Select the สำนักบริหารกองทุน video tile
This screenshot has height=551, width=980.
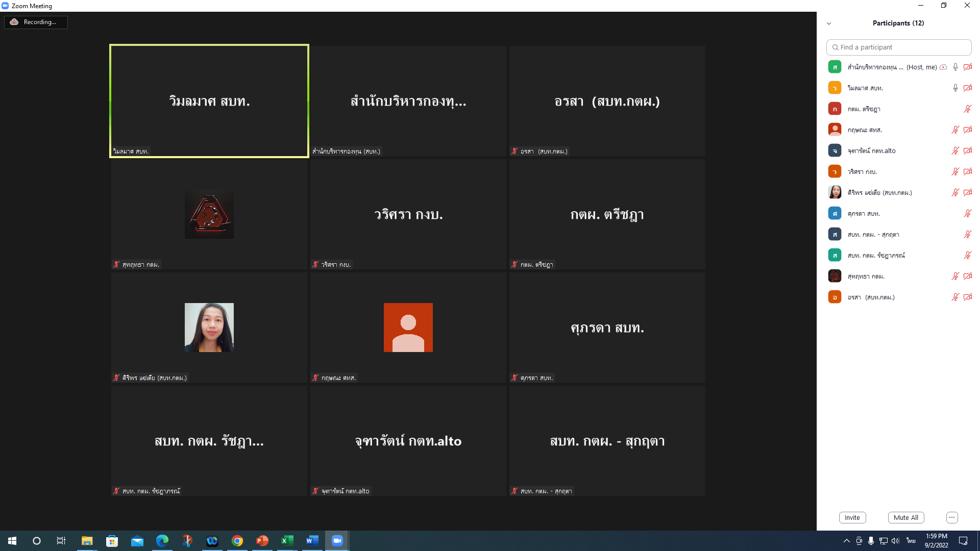tap(408, 101)
